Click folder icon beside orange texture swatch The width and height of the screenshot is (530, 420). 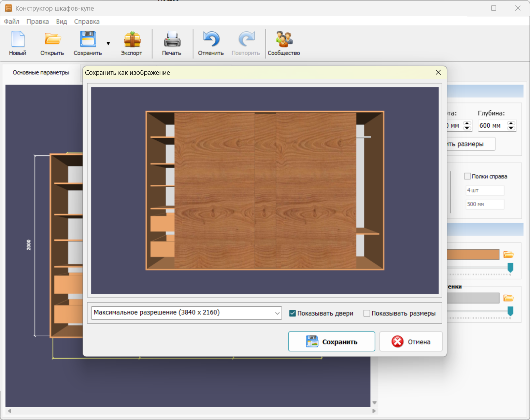508,254
